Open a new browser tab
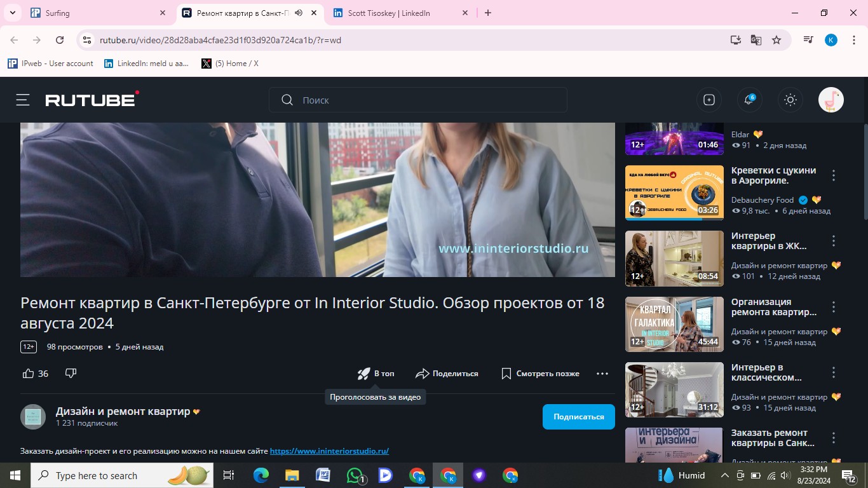Image resolution: width=868 pixels, height=488 pixels. point(488,13)
